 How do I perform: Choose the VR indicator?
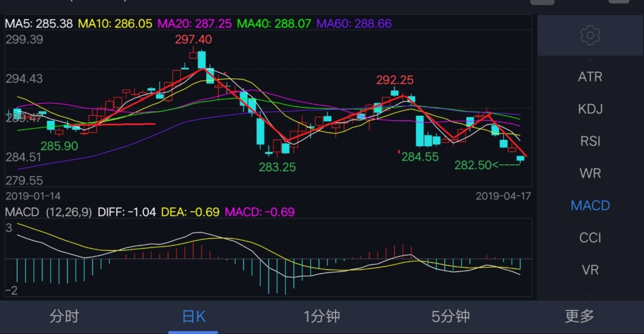(590, 270)
